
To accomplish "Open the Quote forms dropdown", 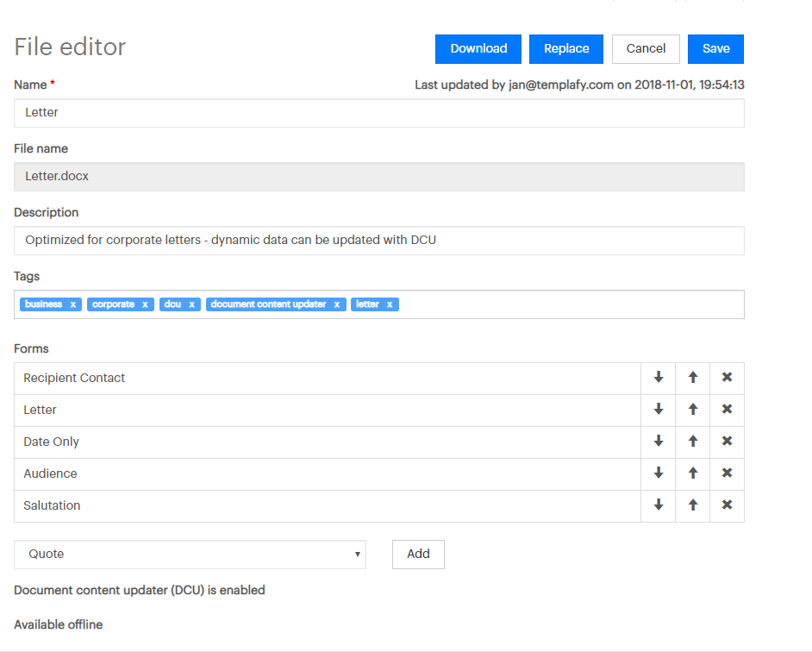I will (190, 555).
